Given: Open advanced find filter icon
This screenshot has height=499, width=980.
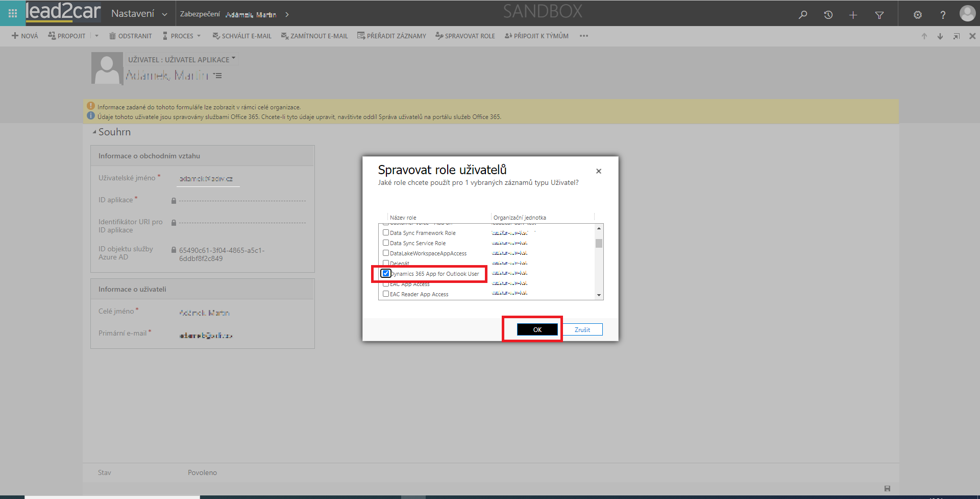Looking at the screenshot, I should 879,15.
